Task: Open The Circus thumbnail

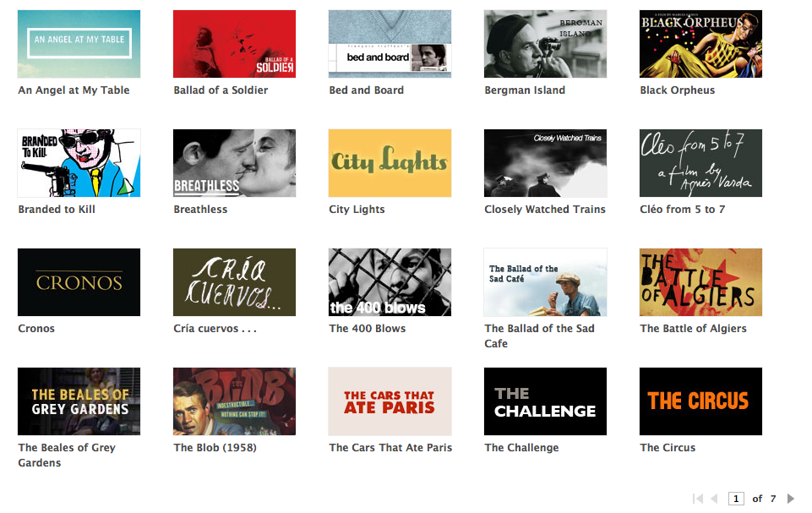Action: [x=700, y=401]
